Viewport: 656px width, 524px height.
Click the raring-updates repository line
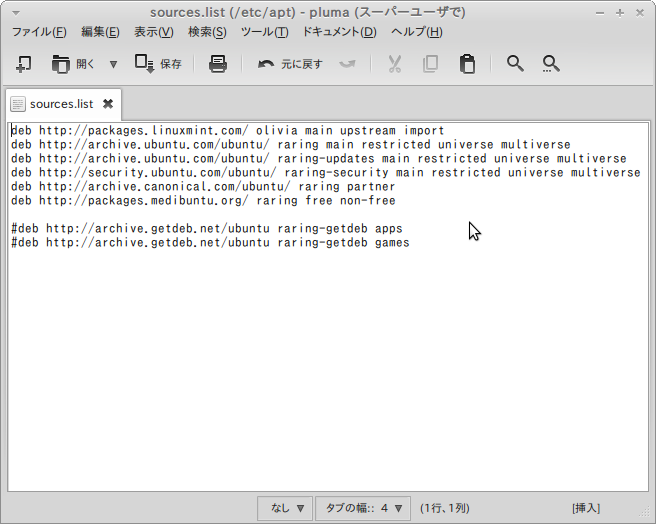318,159
